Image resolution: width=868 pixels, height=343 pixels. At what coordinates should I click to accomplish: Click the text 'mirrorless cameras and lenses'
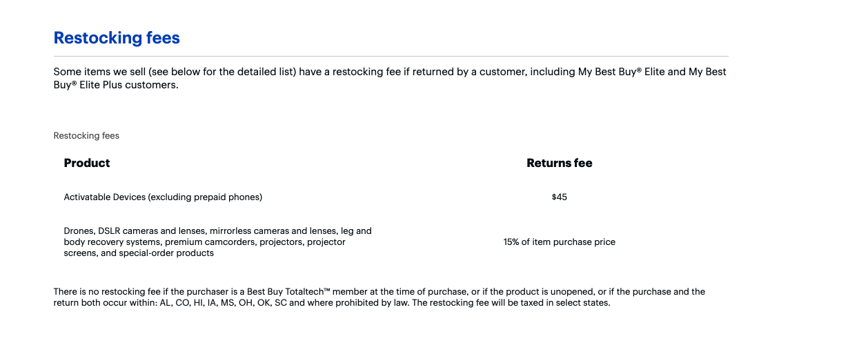[270, 231]
